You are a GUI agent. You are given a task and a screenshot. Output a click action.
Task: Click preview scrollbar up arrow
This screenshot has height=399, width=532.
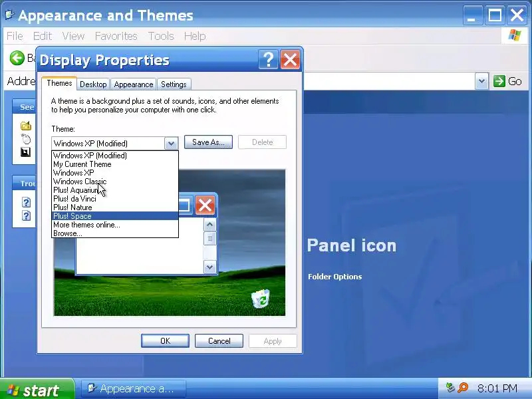point(210,225)
